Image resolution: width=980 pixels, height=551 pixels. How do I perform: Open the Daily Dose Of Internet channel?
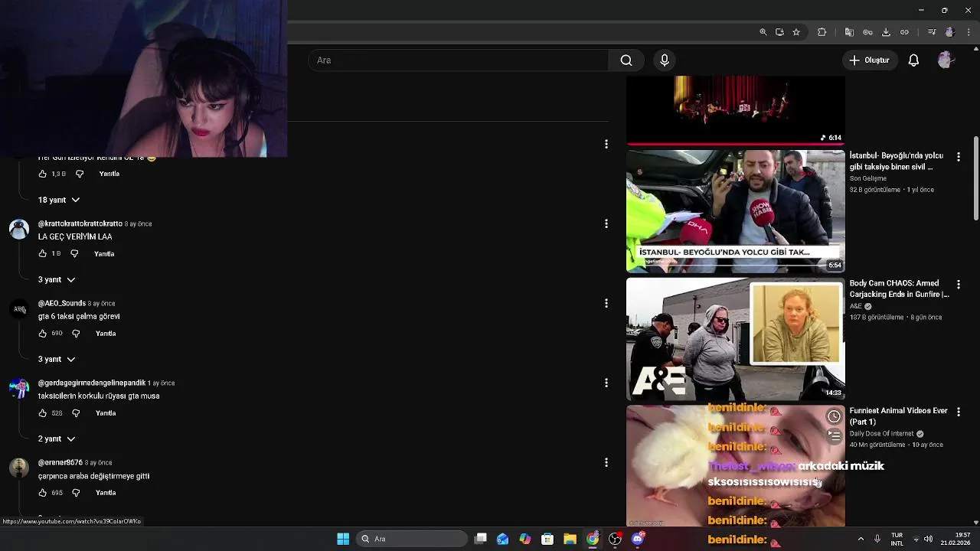point(882,434)
